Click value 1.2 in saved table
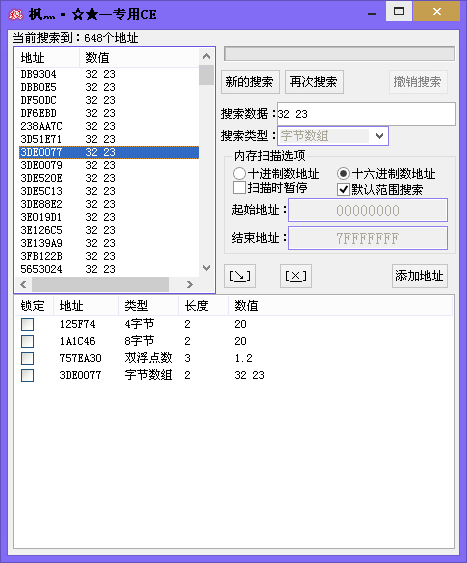This screenshot has width=467, height=563. pyautogui.click(x=243, y=358)
